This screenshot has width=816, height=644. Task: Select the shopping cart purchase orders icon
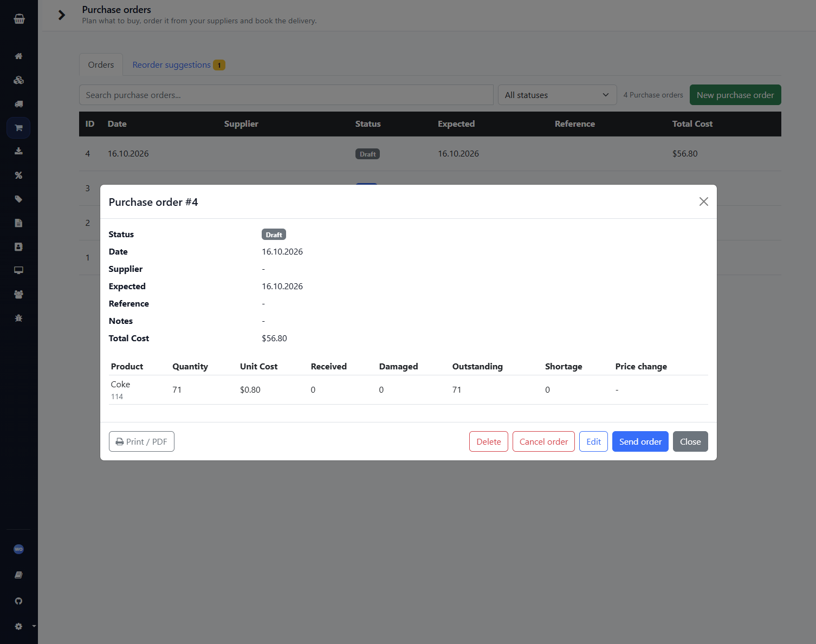tap(18, 128)
